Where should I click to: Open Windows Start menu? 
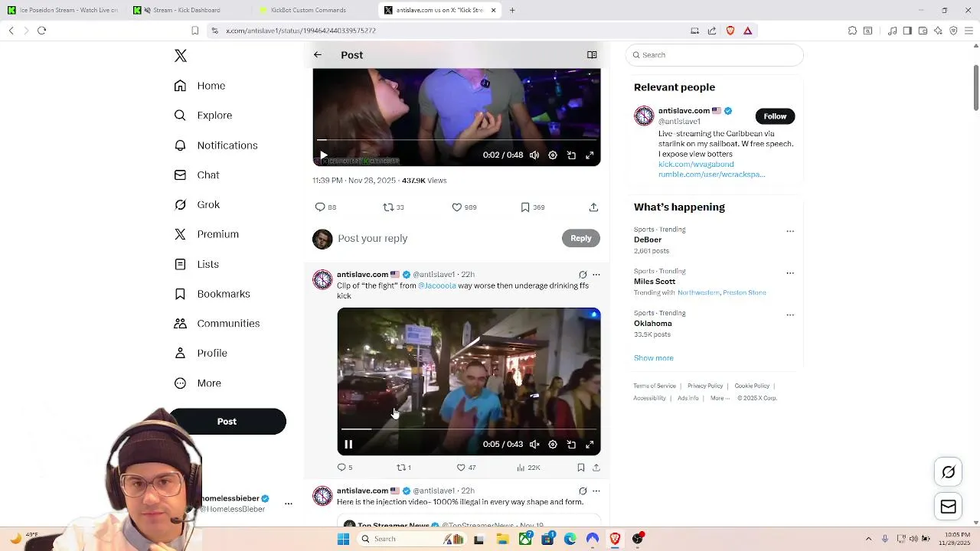pyautogui.click(x=343, y=539)
